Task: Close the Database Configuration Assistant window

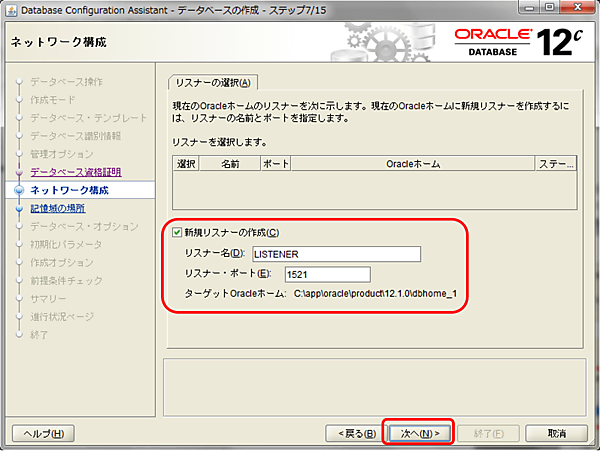Action: (577, 7)
